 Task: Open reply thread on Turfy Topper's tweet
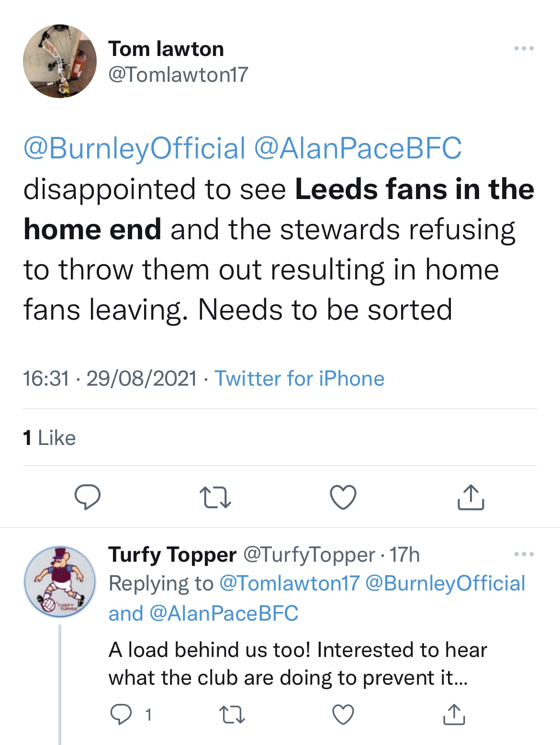121,714
